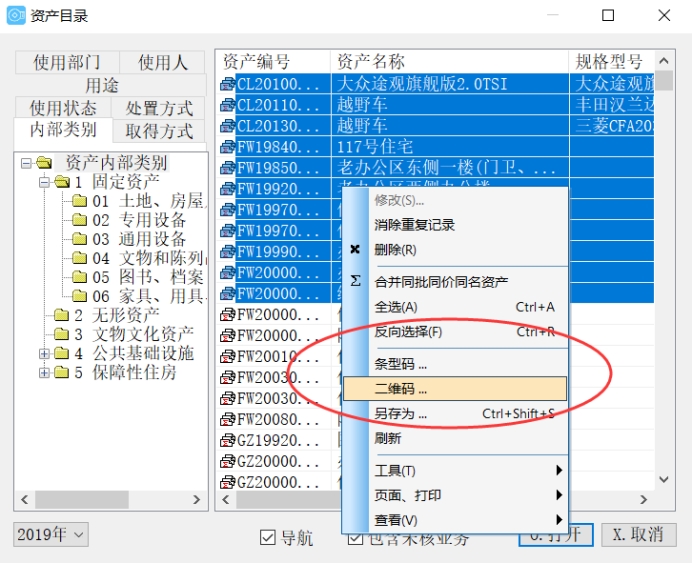Click folder icon for 04 文物和陈列
Screen dimensions: 692x564
point(79,258)
